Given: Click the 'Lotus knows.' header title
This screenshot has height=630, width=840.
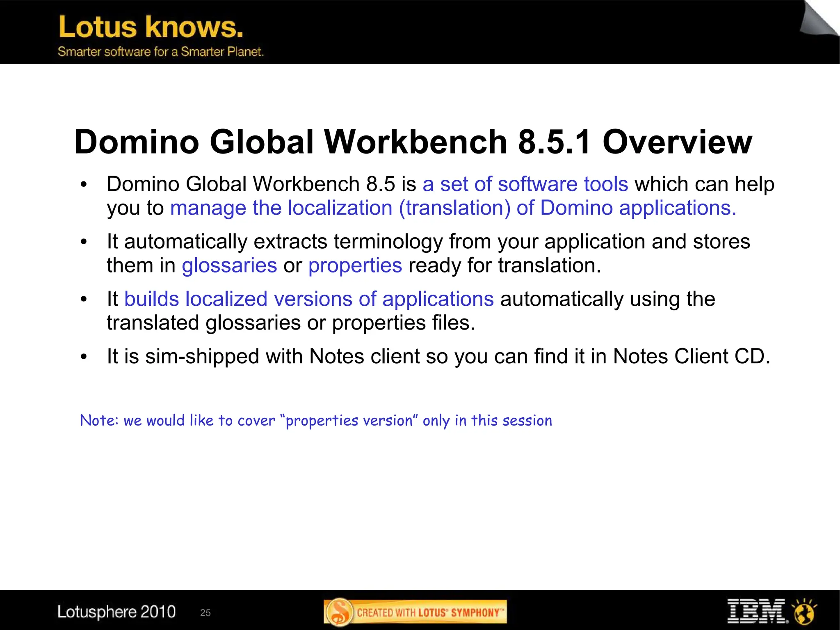Looking at the screenshot, I should [151, 27].
